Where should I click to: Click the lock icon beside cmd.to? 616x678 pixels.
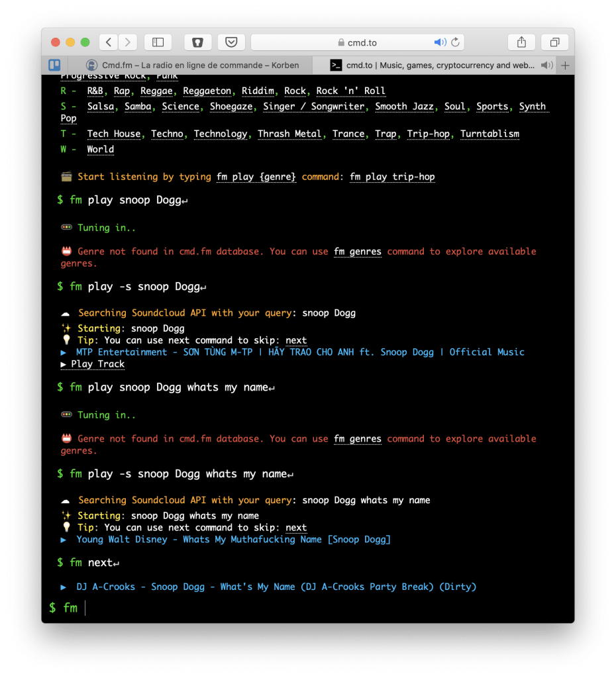coord(341,42)
